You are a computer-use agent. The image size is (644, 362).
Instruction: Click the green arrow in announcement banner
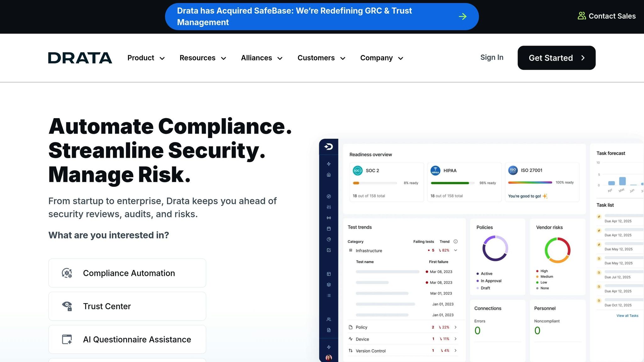click(x=462, y=16)
